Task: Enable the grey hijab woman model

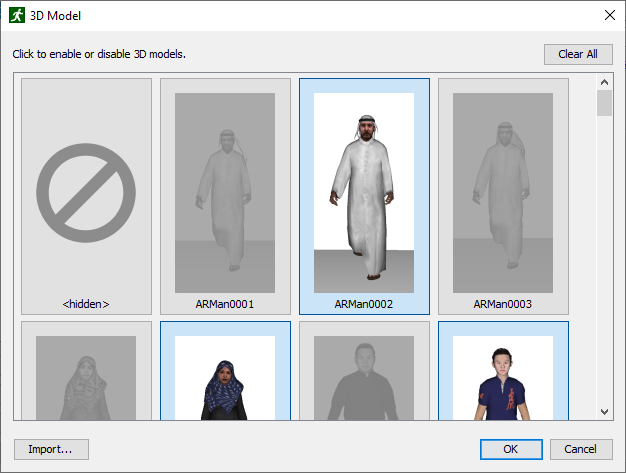Action: 86,371
